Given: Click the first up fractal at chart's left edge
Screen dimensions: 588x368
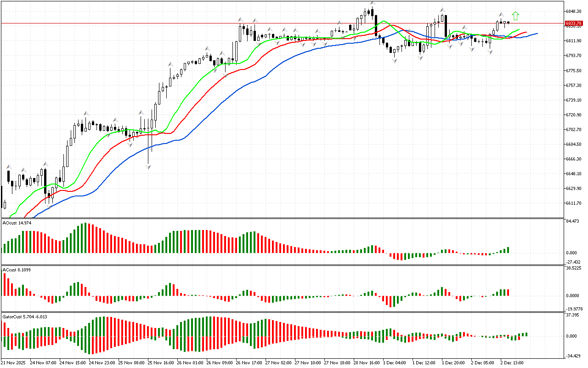Looking at the screenshot, I should click(x=8, y=167).
